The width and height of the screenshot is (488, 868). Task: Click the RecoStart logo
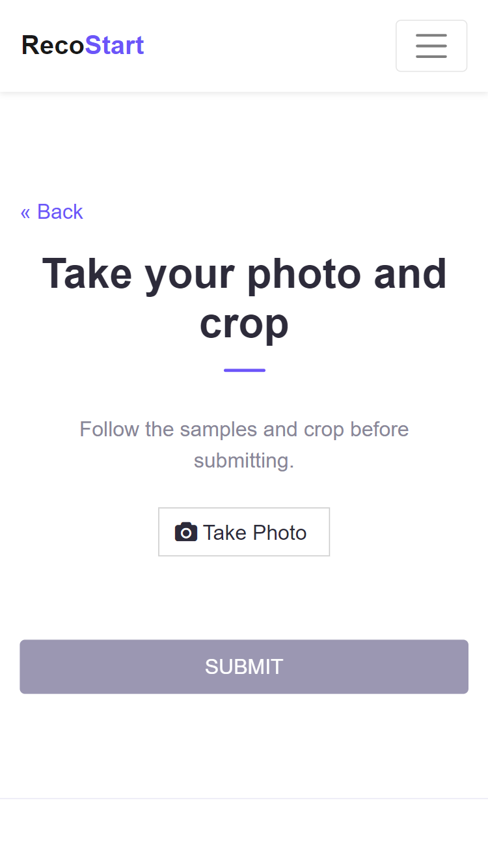pos(83,46)
